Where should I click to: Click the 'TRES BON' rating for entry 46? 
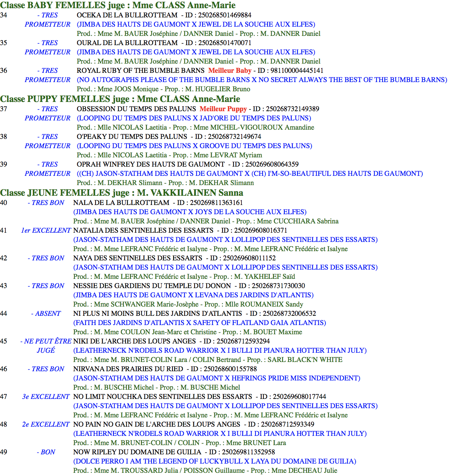[46, 369]
